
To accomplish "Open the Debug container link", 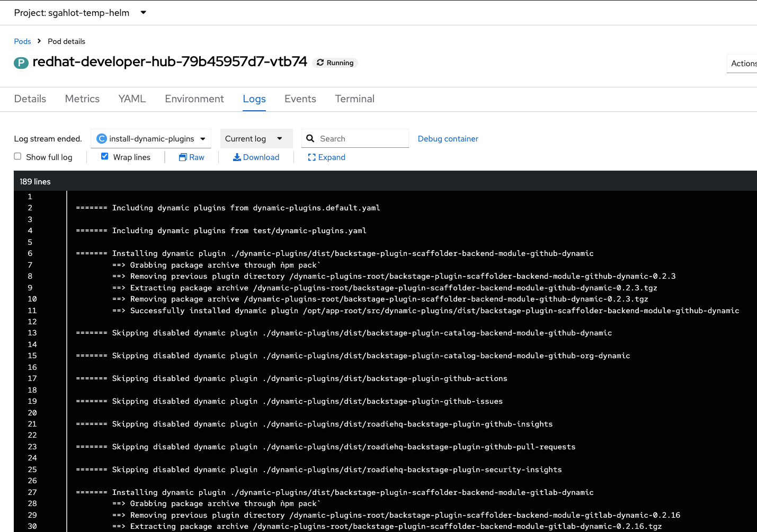I will [448, 139].
